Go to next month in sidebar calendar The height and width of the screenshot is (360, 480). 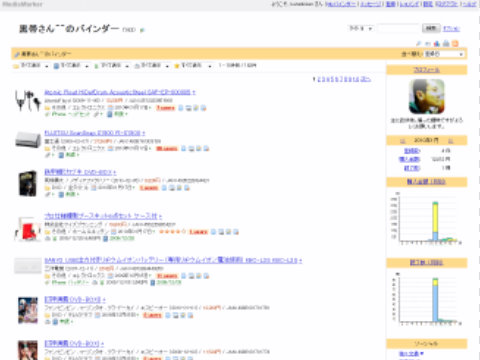(x=451, y=141)
